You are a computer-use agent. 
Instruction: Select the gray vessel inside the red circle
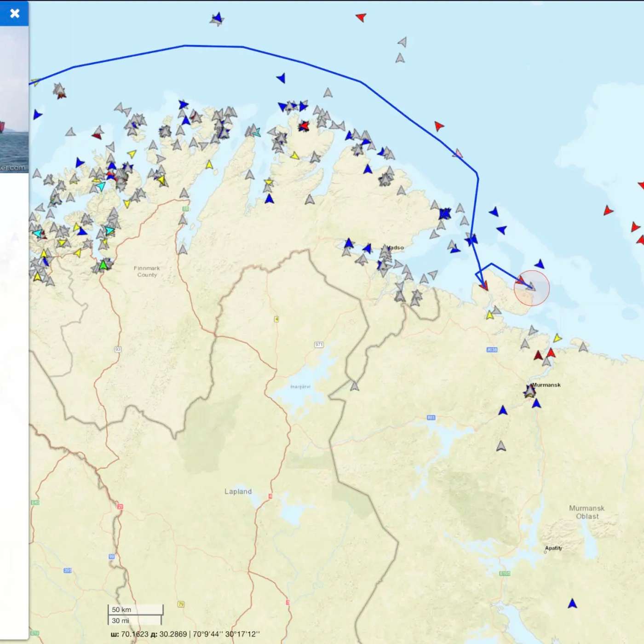[532, 287]
